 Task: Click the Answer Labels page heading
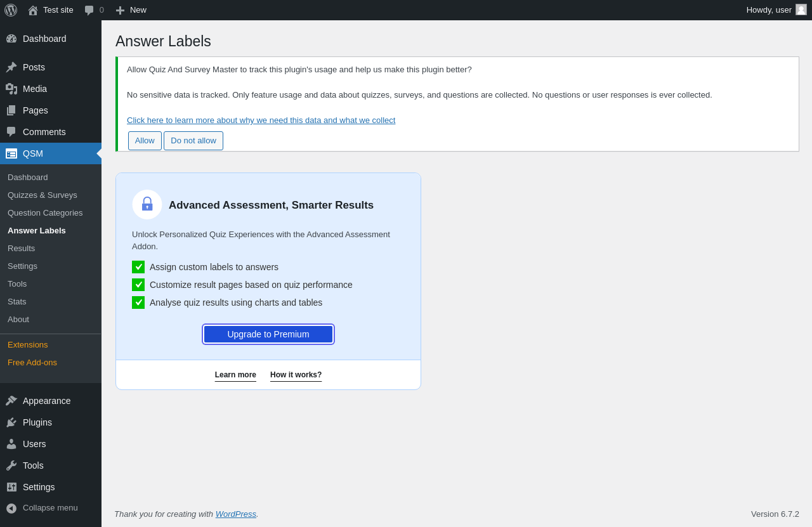pyautogui.click(x=163, y=41)
